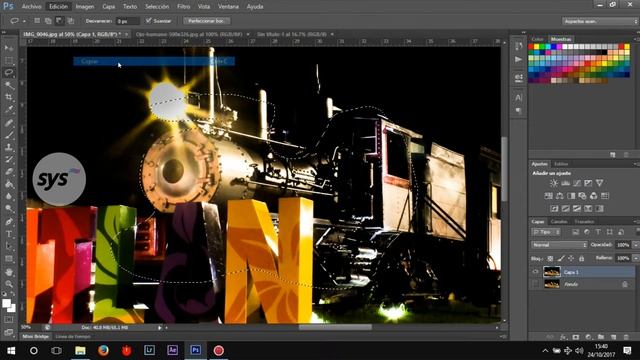The width and height of the screenshot is (640, 360).
Task: Select the Rectangular Marquee tool
Action: [9, 60]
